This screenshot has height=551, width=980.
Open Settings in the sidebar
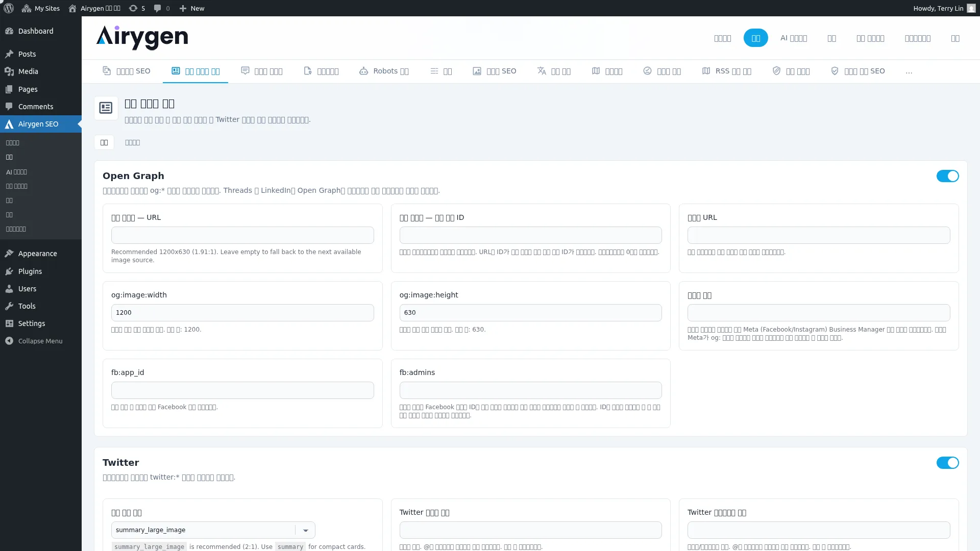tap(41, 323)
